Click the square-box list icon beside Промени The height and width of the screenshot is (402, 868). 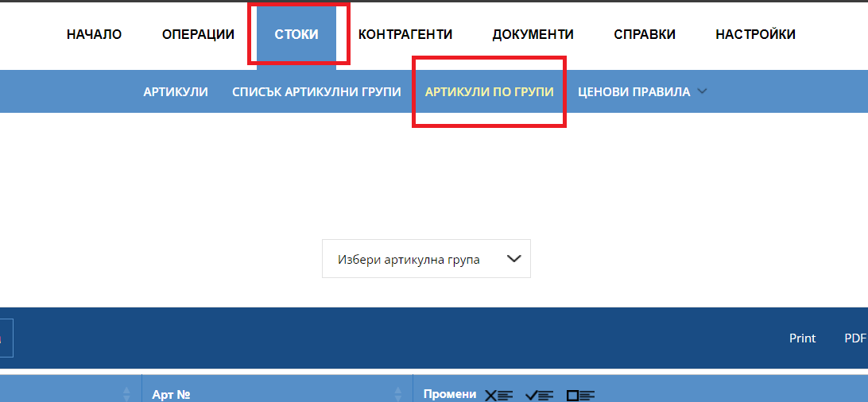(x=581, y=395)
